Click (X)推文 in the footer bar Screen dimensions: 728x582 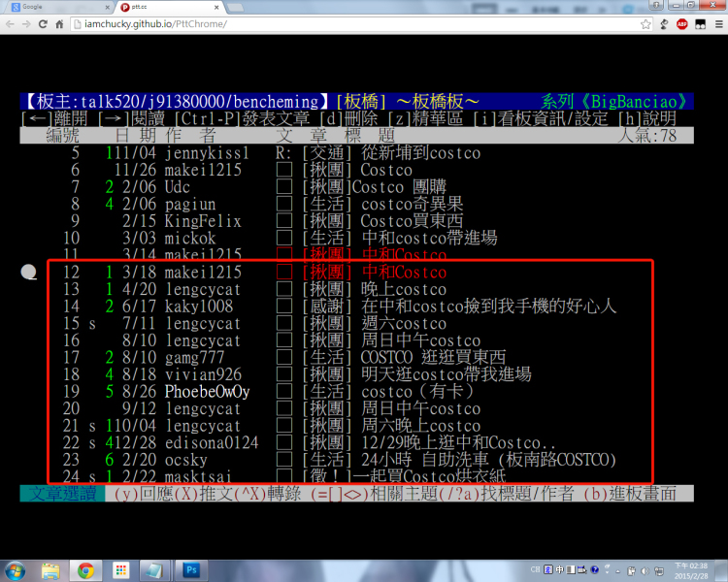[x=204, y=494]
